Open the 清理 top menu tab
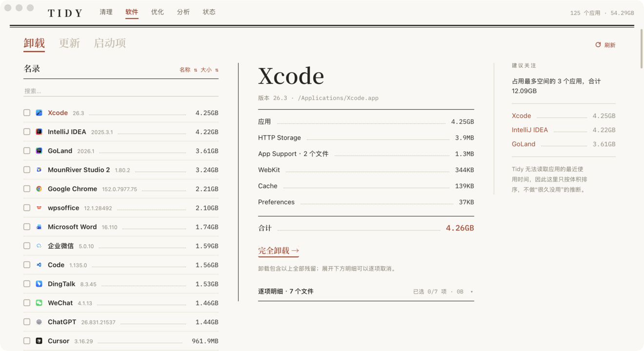This screenshot has height=351, width=644. coord(106,12)
